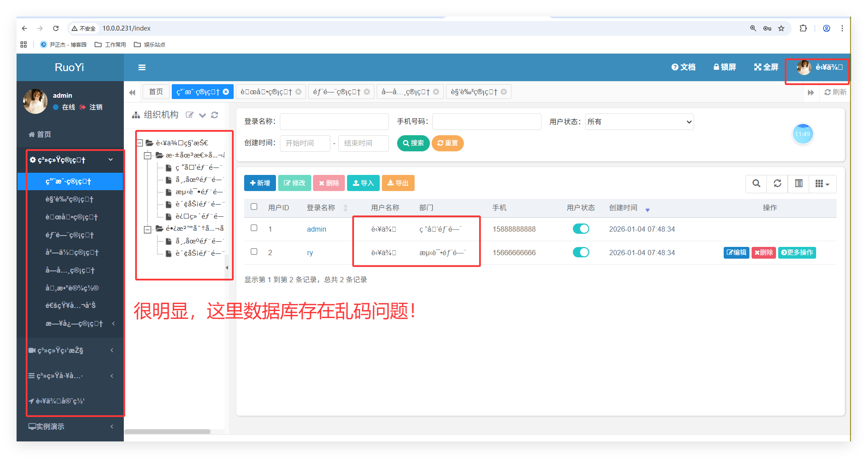Collapse the root node of the organization tree

140,143
